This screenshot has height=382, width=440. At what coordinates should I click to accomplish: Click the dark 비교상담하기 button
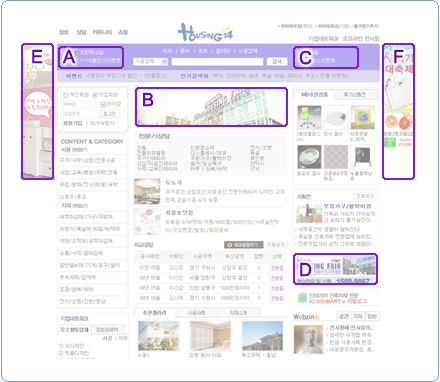point(243,245)
